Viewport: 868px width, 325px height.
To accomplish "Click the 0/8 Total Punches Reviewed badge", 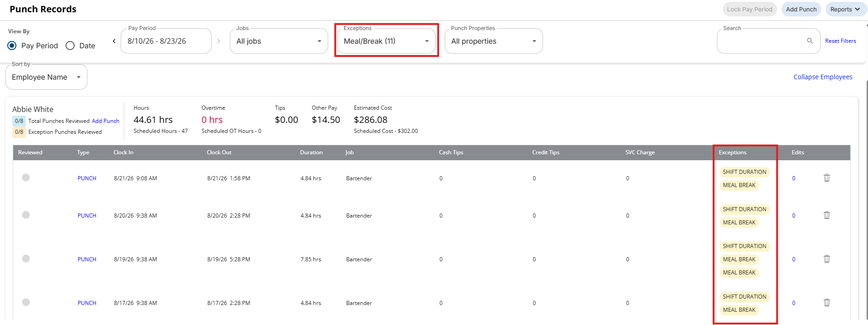I will (x=19, y=121).
